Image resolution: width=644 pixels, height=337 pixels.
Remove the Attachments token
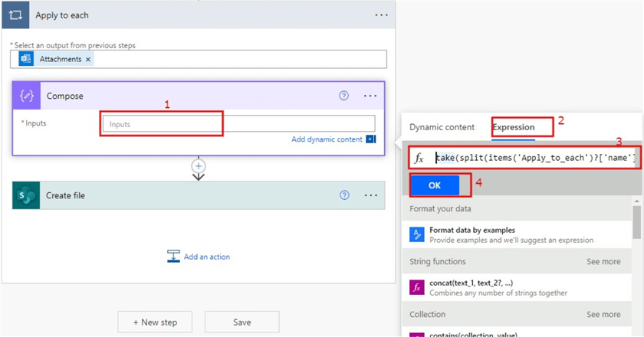pos(88,60)
